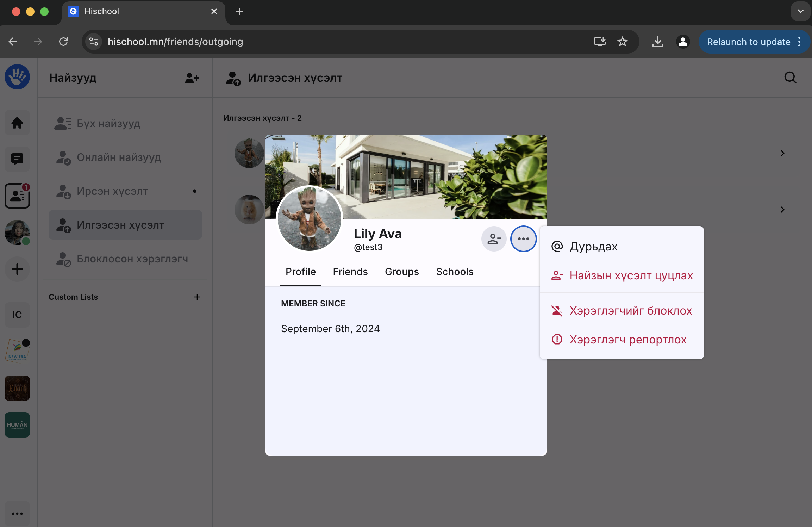Open the chat messages sidebar icon
Viewport: 812px width, 527px height.
point(17,159)
